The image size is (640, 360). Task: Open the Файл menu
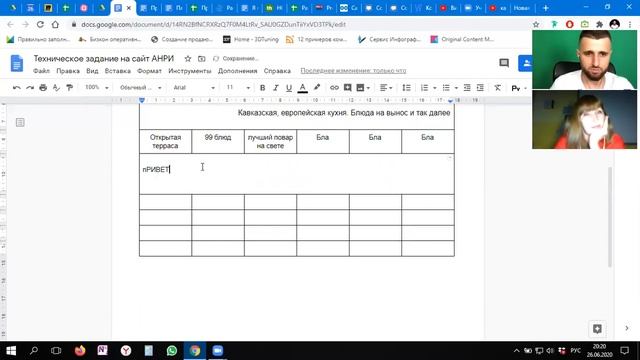coord(41,71)
